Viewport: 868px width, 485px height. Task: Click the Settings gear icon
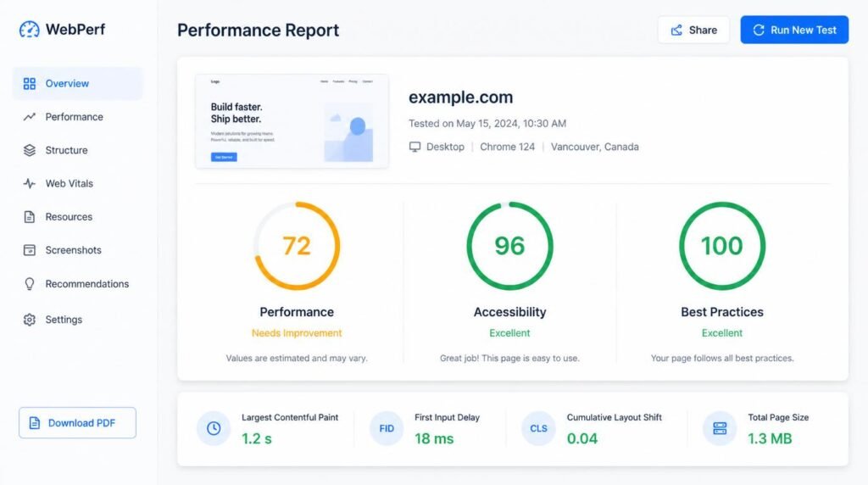click(30, 320)
